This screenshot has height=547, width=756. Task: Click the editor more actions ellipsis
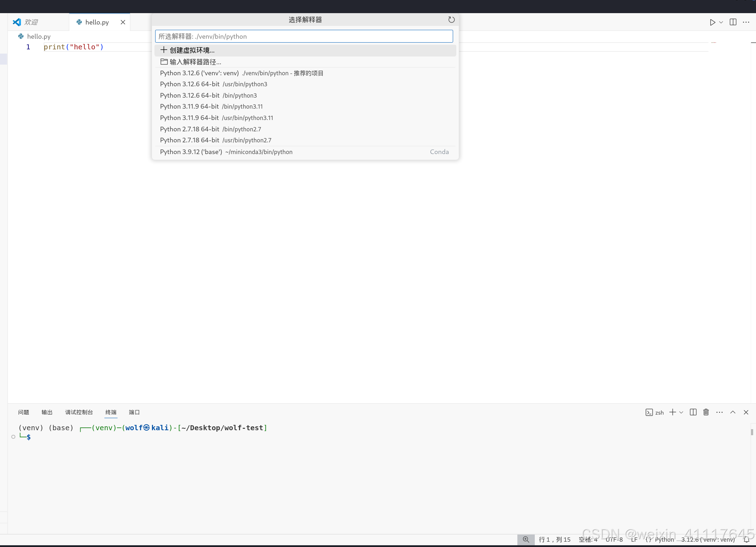pos(746,22)
